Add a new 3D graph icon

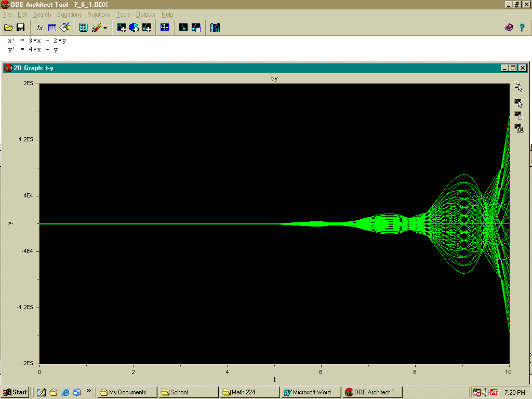[x=134, y=28]
